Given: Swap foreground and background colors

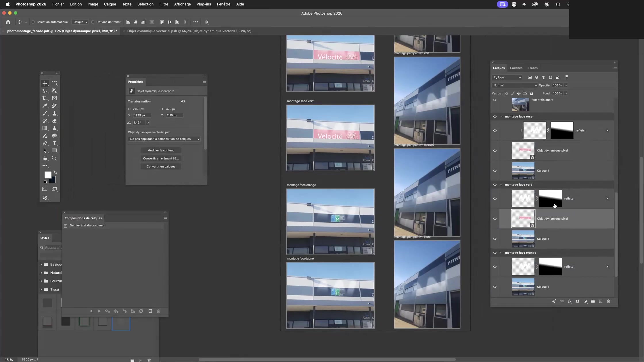Looking at the screenshot, I should (x=55, y=173).
